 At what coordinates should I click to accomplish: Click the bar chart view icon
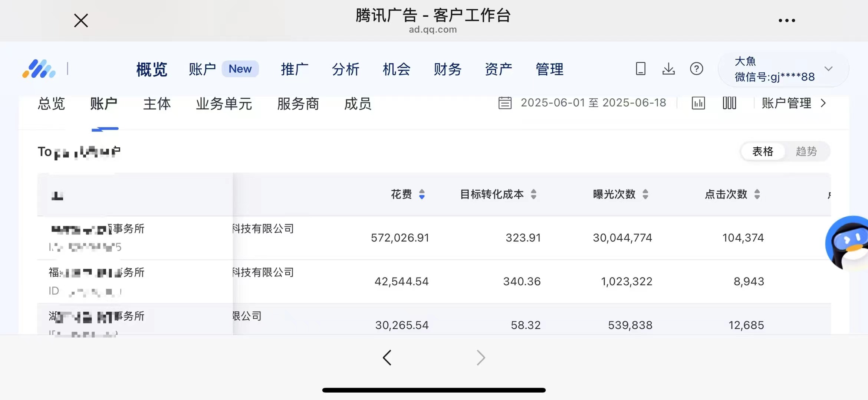[698, 103]
